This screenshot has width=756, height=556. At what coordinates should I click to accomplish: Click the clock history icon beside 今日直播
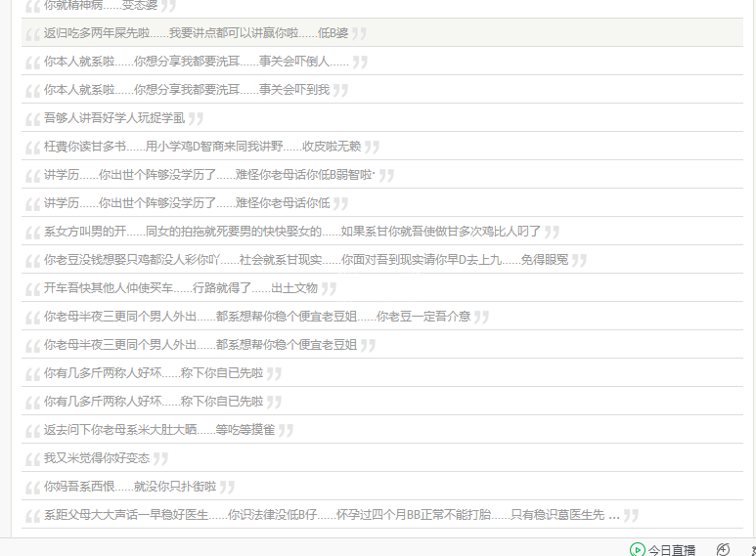[723, 549]
